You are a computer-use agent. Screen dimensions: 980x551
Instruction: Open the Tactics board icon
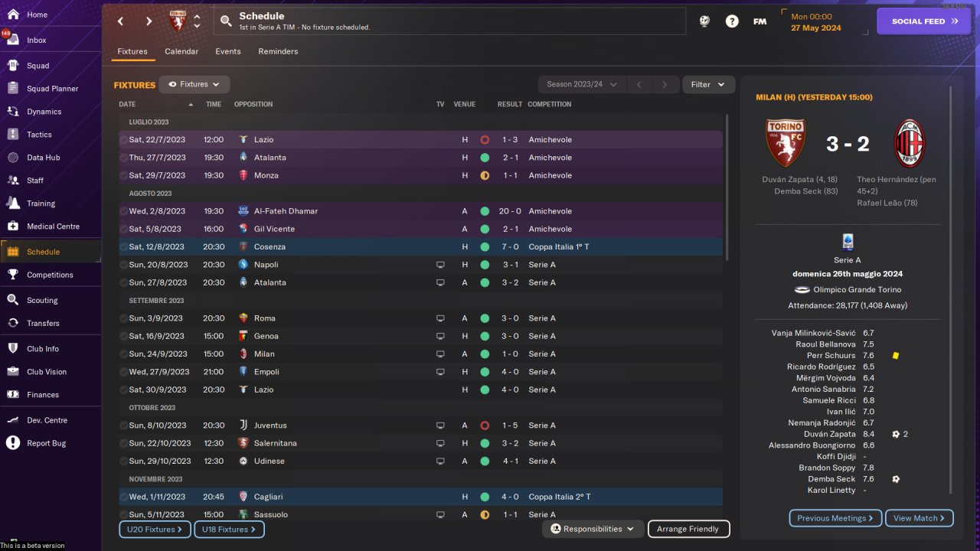click(x=13, y=135)
